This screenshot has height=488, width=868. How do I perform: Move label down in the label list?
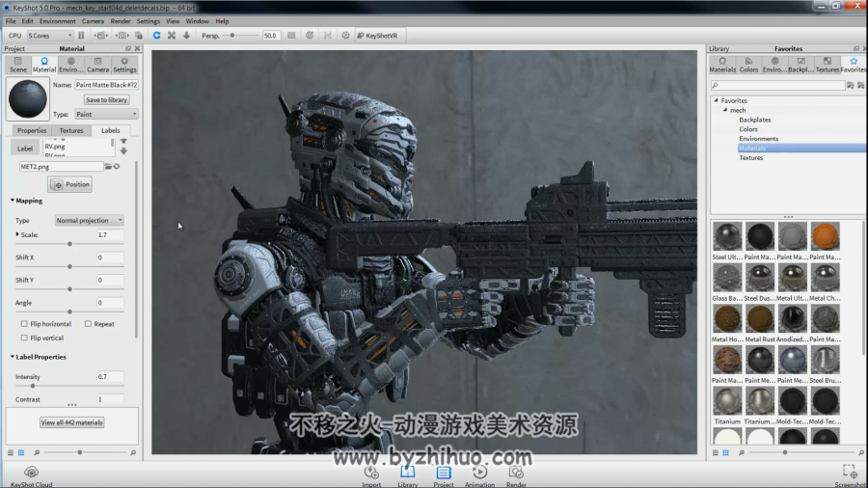pos(123,150)
